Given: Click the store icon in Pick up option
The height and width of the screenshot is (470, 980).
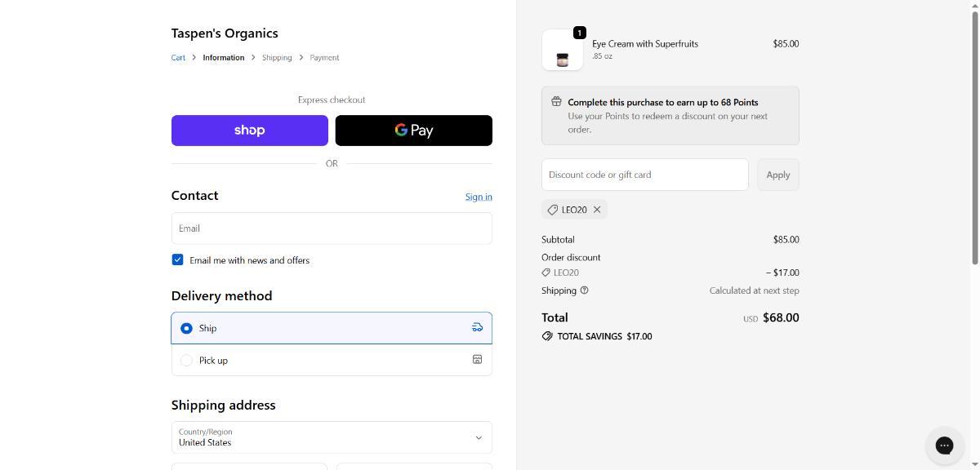Looking at the screenshot, I should click(478, 360).
